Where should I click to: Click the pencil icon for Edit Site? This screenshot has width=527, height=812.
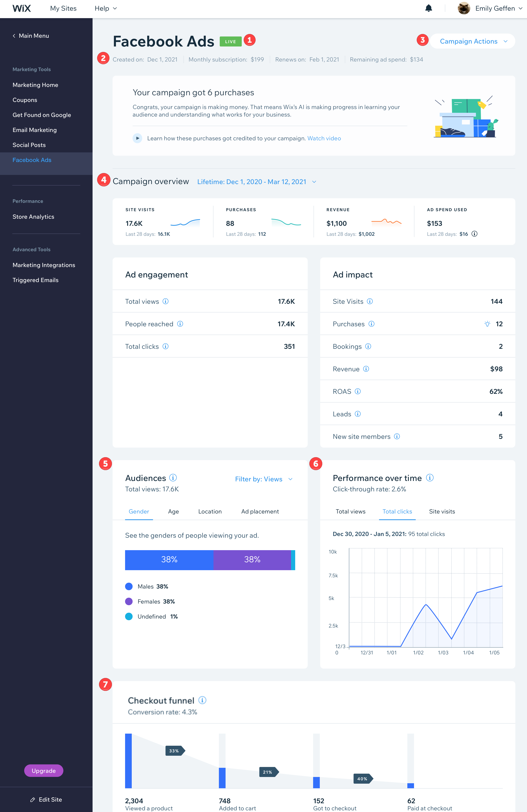click(33, 800)
